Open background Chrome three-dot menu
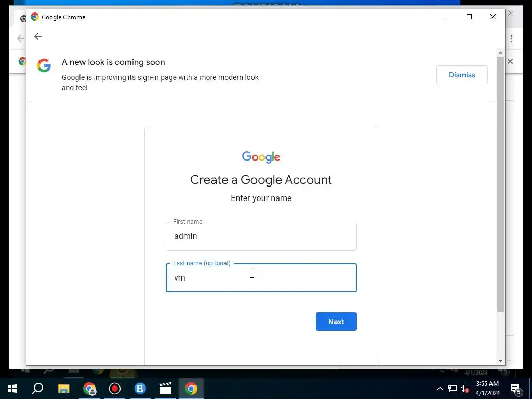 (511, 38)
